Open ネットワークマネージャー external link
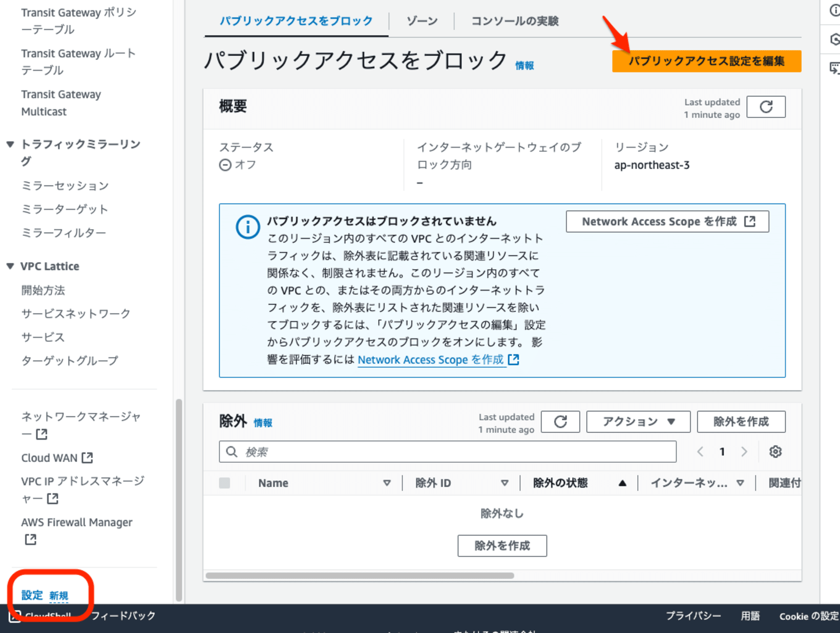The width and height of the screenshot is (840, 633). [x=81, y=425]
